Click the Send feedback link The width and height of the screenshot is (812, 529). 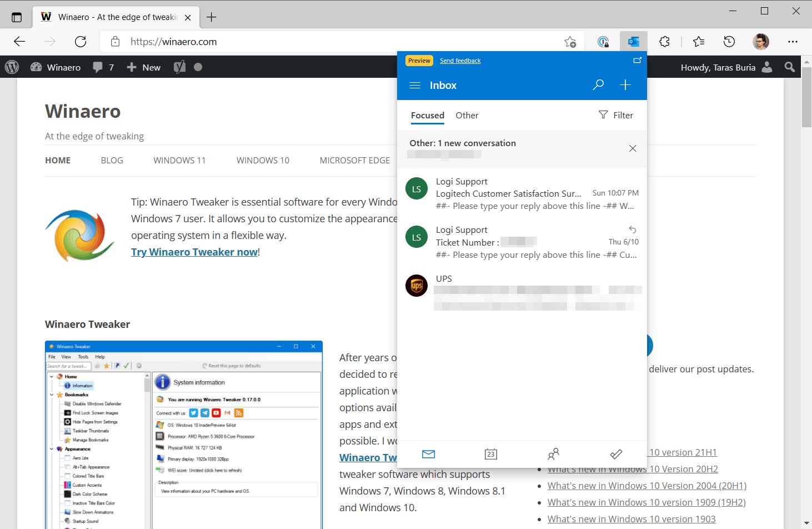pos(460,61)
